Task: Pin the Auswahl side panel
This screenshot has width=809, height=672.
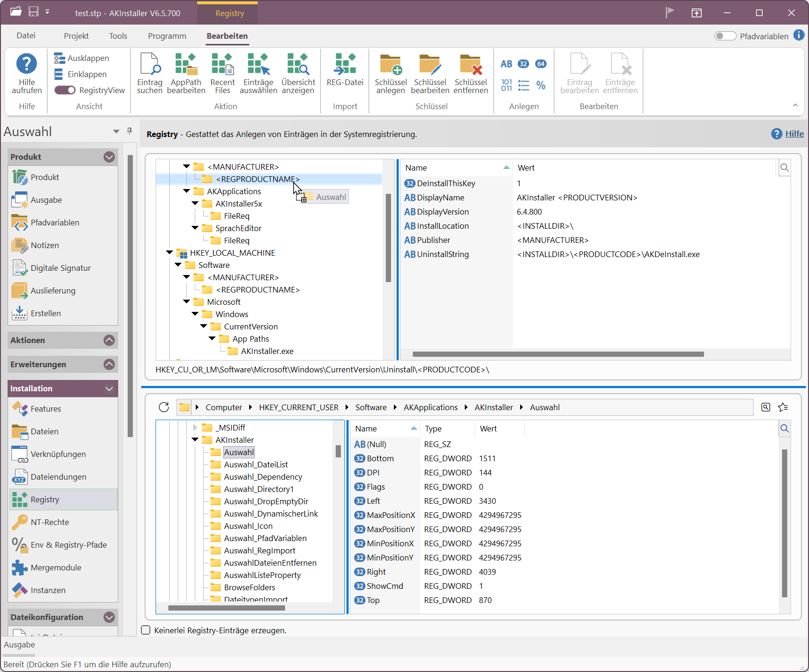Action: (x=130, y=131)
